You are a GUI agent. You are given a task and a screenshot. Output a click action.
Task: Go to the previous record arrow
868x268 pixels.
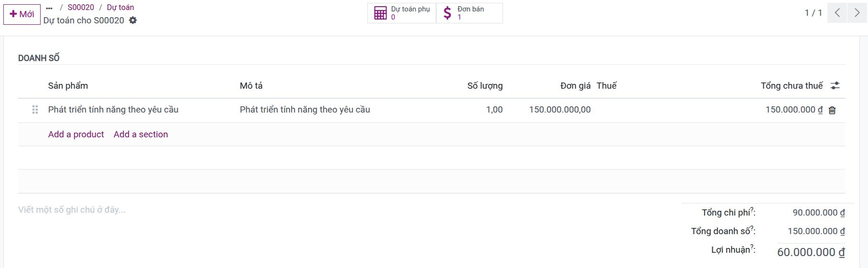tap(837, 13)
